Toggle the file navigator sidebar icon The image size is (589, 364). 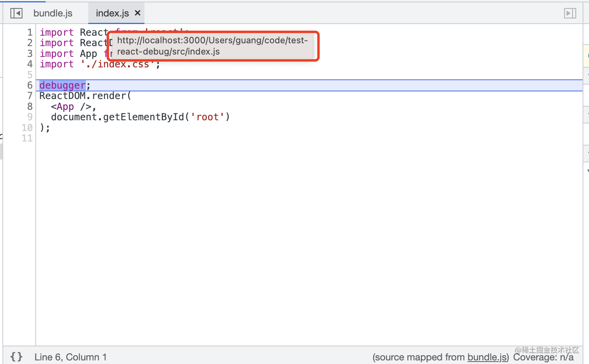pyautogui.click(x=16, y=13)
